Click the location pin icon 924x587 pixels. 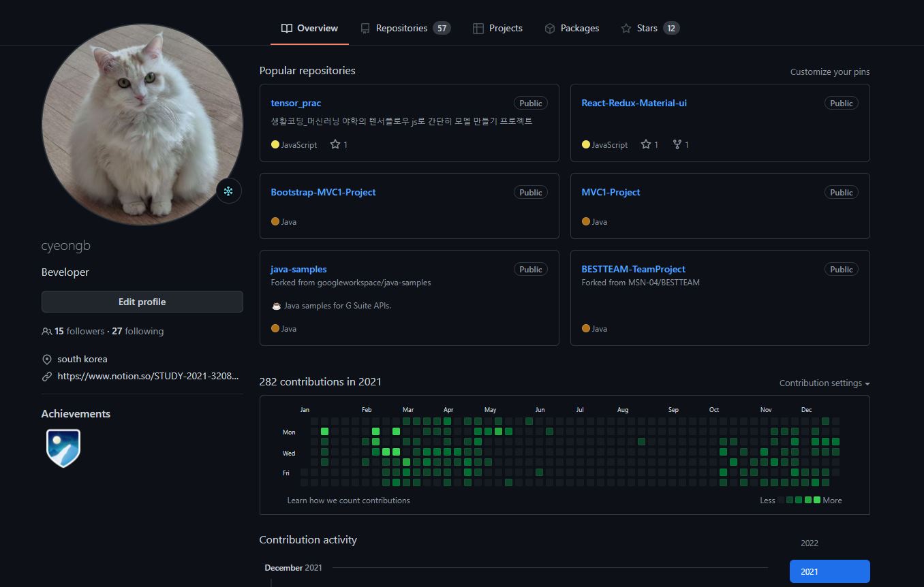[x=47, y=360]
